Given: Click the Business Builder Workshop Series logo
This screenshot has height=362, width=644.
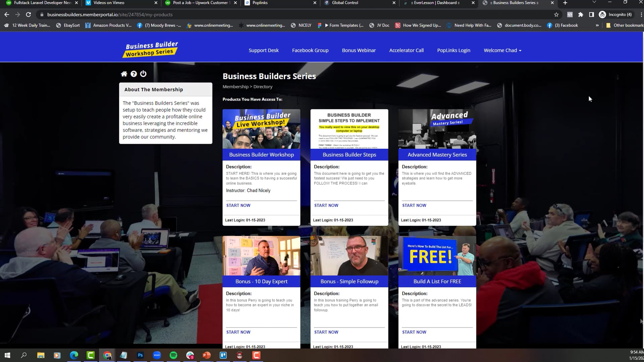Looking at the screenshot, I should coord(150,49).
